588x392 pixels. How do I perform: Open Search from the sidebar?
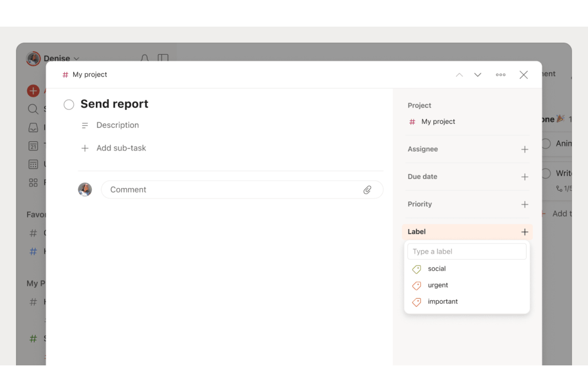(x=33, y=109)
